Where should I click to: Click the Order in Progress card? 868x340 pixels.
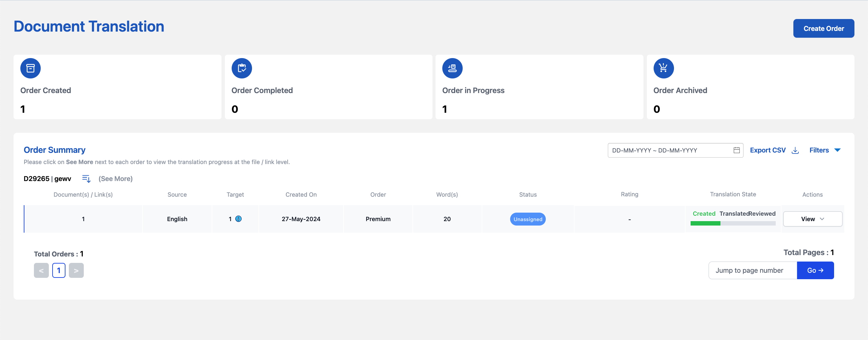[x=539, y=87]
